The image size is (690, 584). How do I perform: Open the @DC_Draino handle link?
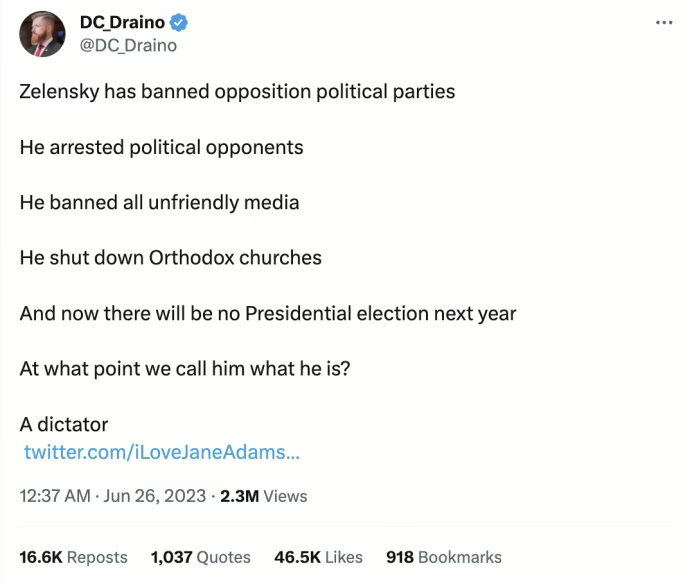pos(127,45)
